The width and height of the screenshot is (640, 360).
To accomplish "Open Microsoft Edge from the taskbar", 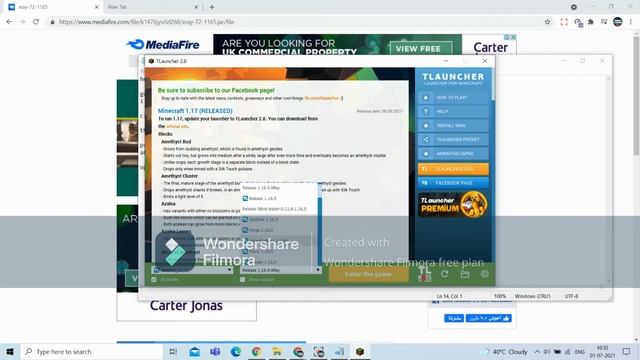I will click(x=236, y=351).
